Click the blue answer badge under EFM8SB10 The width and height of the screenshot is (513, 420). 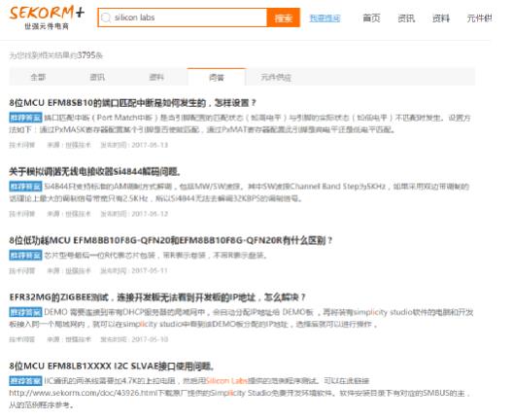(x=25, y=118)
